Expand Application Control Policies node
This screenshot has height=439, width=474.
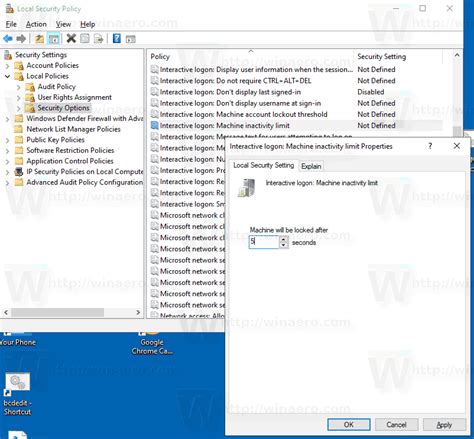8,162
